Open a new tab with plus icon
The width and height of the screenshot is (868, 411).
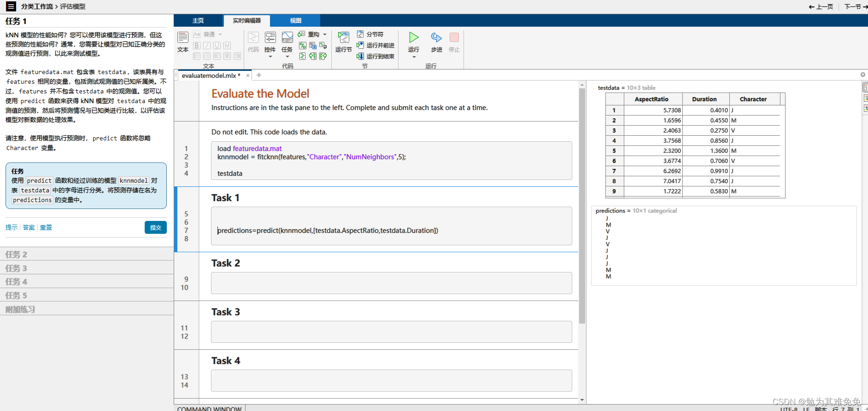click(259, 75)
